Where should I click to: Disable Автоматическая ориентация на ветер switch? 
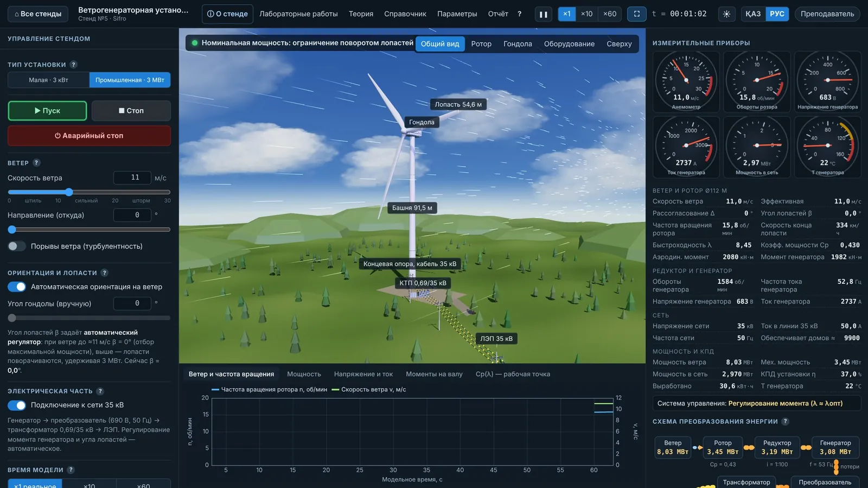pos(17,287)
